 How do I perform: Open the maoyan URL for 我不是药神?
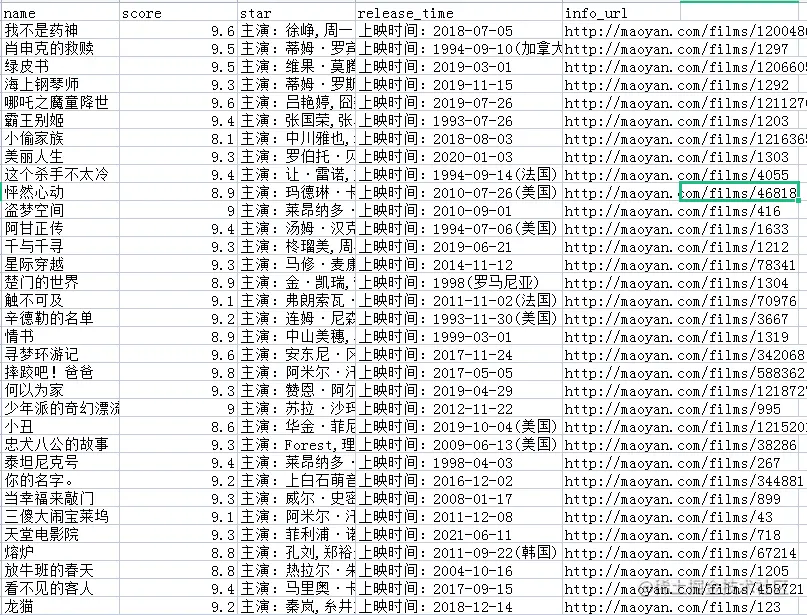pyautogui.click(x=680, y=30)
